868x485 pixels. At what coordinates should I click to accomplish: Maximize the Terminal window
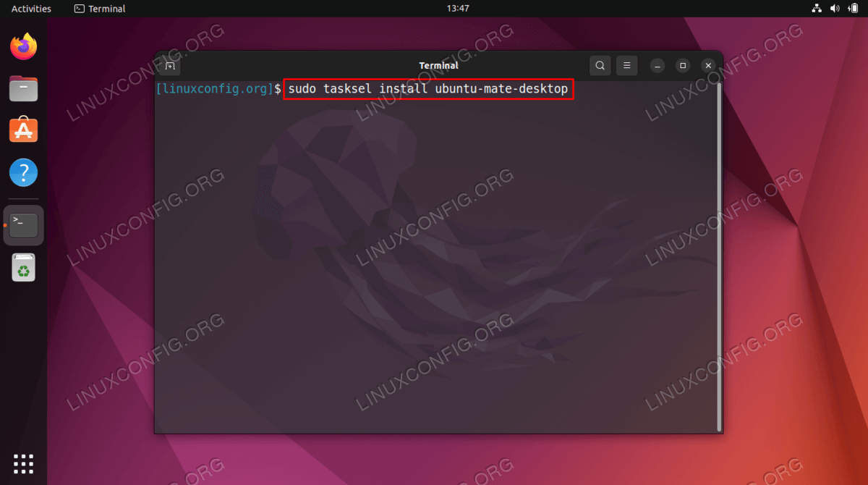[682, 66]
